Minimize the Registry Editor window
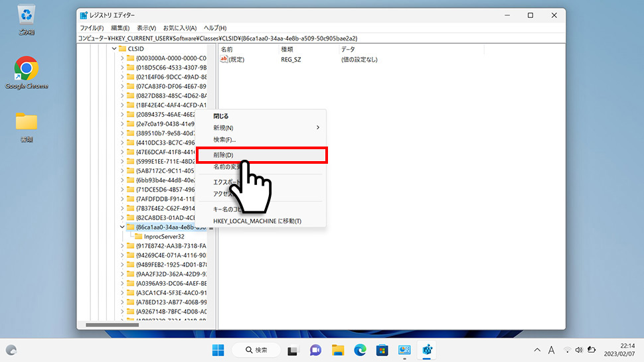 (507, 15)
